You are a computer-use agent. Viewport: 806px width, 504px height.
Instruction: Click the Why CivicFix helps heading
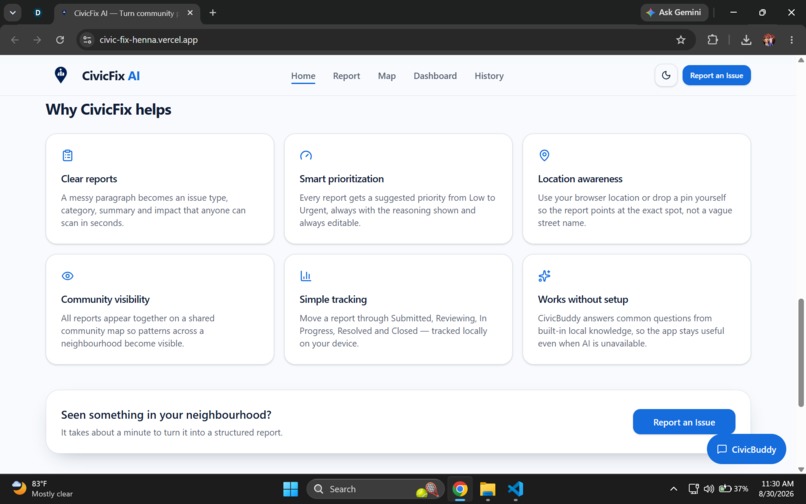point(108,110)
